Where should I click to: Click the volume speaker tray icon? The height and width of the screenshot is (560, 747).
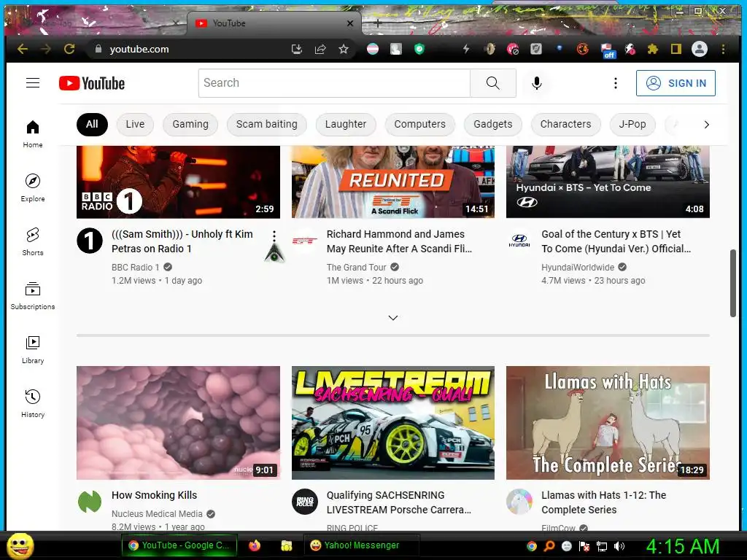pyautogui.click(x=619, y=546)
